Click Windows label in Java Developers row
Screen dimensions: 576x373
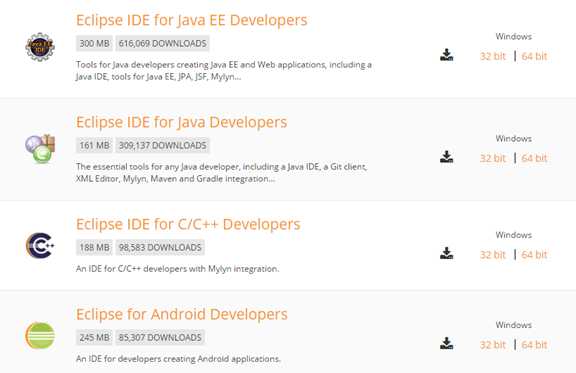pyautogui.click(x=514, y=139)
